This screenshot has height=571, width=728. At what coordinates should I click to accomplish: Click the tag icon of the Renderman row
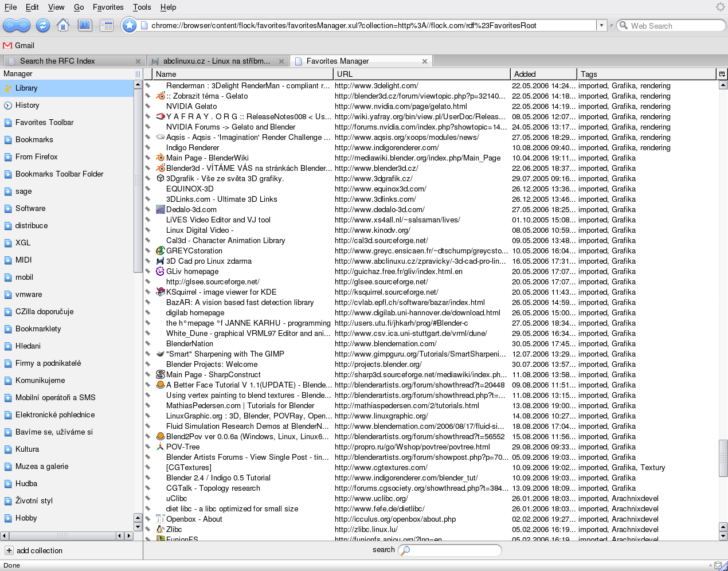[x=147, y=86]
